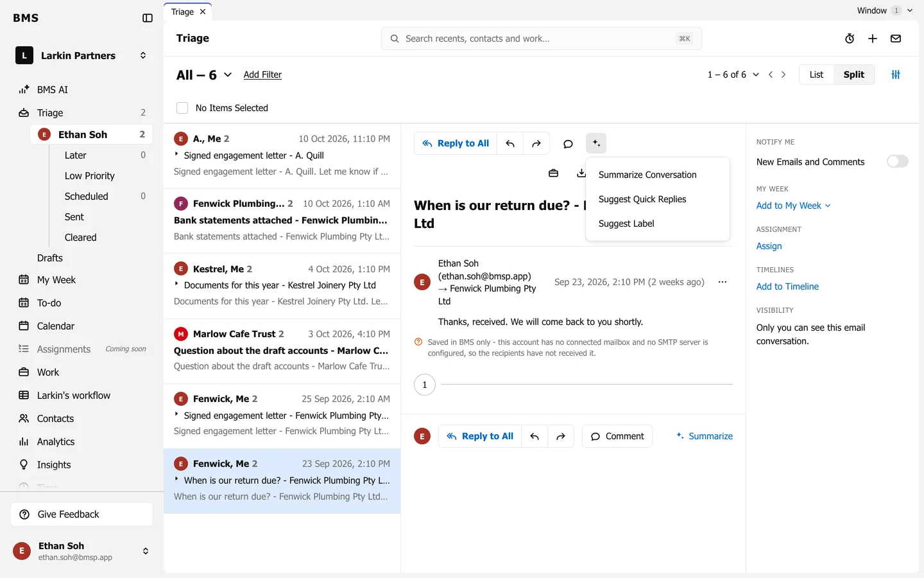Switch to List view
The width and height of the screenshot is (924, 578).
click(x=816, y=74)
